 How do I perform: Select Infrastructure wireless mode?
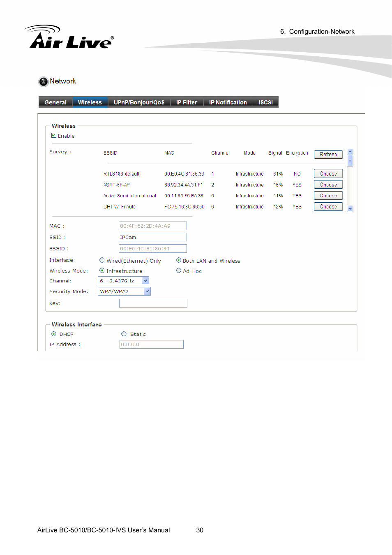click(x=102, y=271)
